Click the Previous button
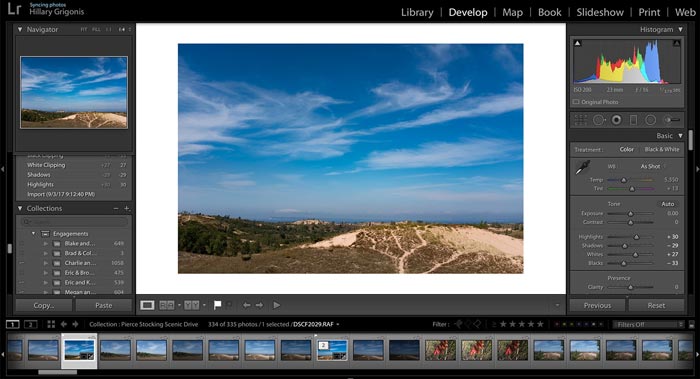 [597, 305]
